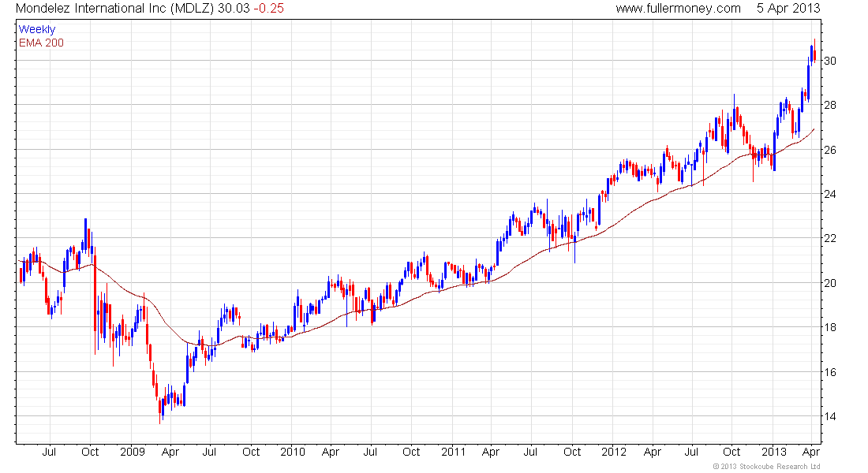Viewport: 868px width, 473px height.
Task: Click the red change value -0.25
Action: click(268, 9)
